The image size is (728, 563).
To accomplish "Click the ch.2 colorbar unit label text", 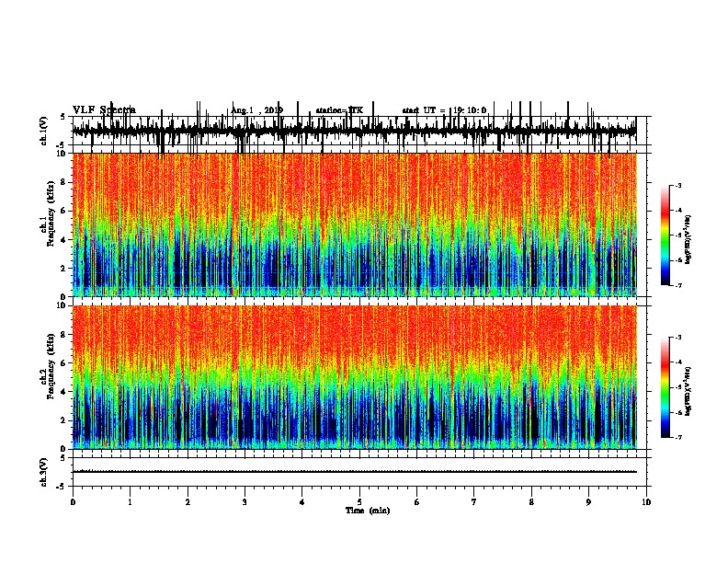I will coord(688,391).
